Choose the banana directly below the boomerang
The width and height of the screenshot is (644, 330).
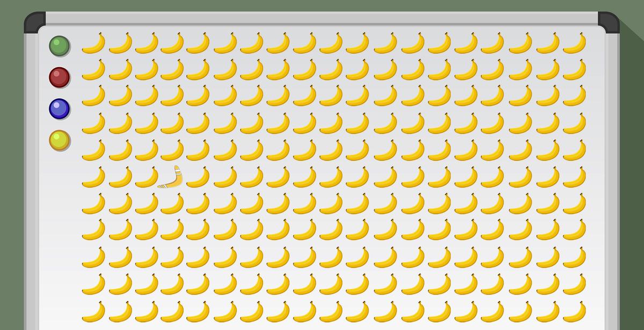click(x=172, y=204)
